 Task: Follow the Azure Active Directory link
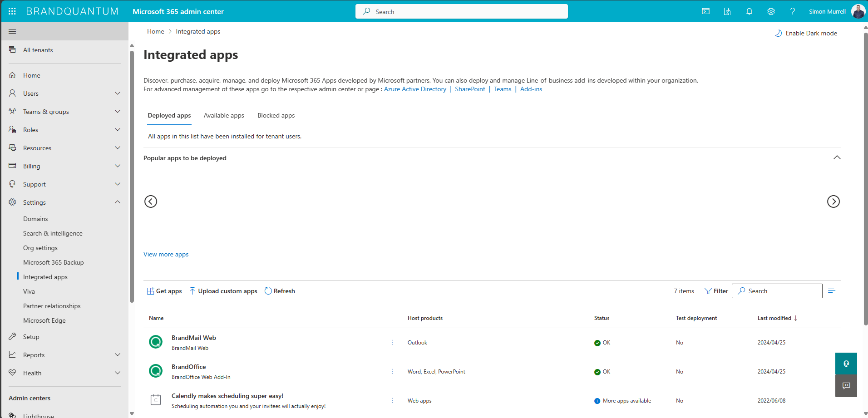415,89
